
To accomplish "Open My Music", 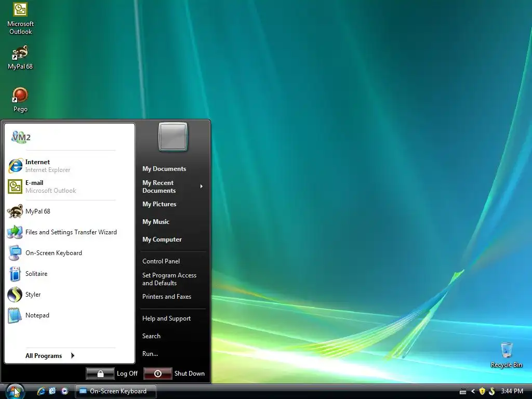I will [x=156, y=221].
